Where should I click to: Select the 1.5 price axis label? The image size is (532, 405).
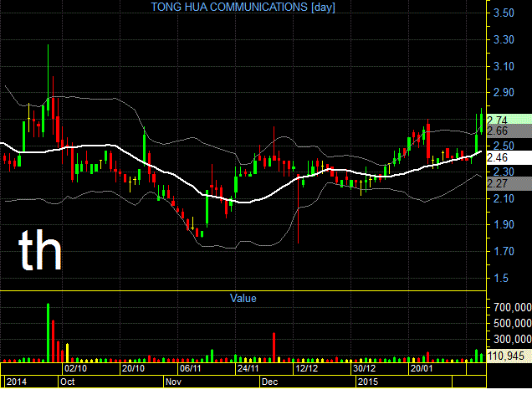[501, 279]
